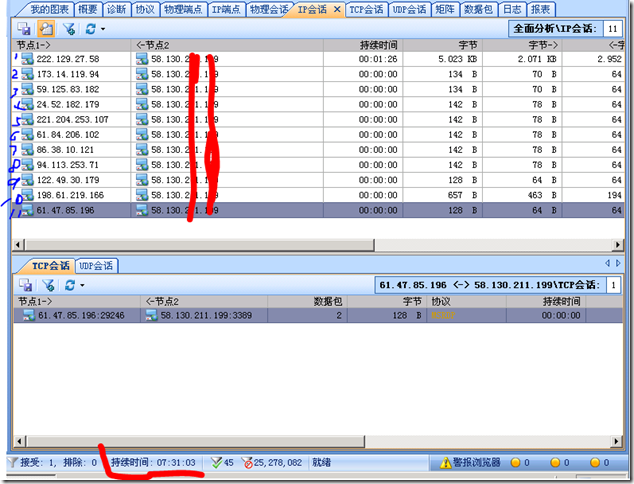Click the lower table horizontal scrollbar thumb

click(x=196, y=441)
